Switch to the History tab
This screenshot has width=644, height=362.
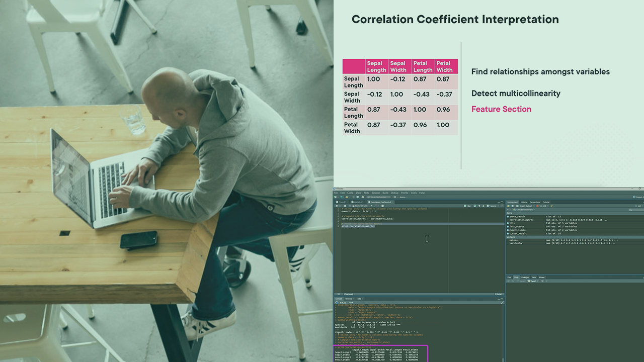tap(524, 202)
